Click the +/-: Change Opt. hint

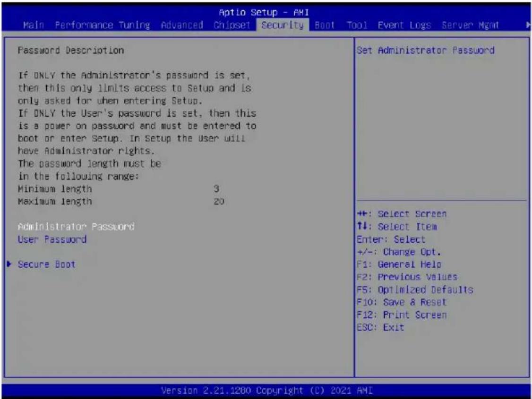coord(399,252)
